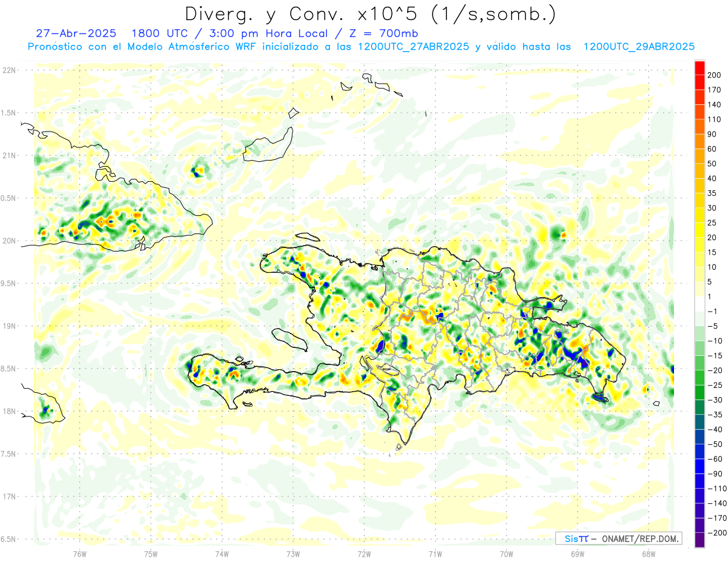The image size is (728, 562).
Task: Click the colorbar value -90
Action: click(714, 474)
